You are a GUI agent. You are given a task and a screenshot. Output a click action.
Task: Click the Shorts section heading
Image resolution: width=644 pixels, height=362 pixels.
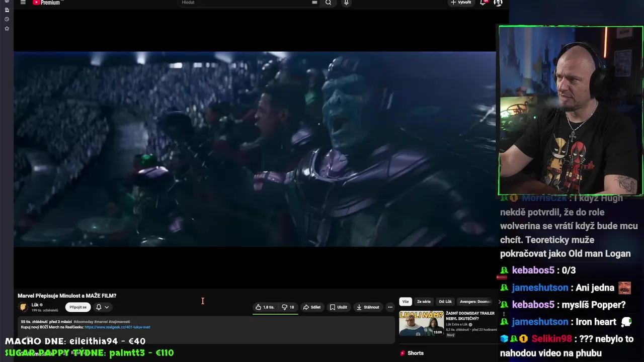tap(416, 353)
